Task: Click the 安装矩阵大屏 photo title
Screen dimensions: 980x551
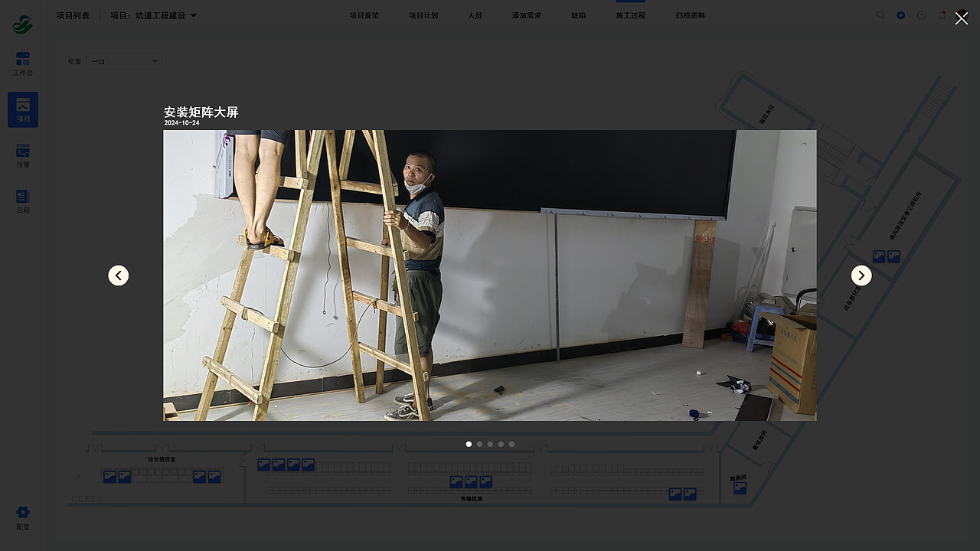Action: pos(201,112)
